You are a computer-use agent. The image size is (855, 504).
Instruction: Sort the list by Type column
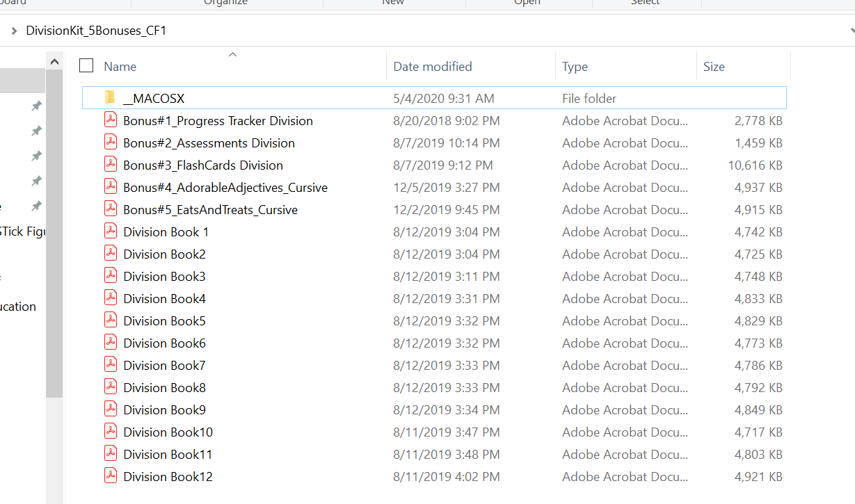pos(575,67)
